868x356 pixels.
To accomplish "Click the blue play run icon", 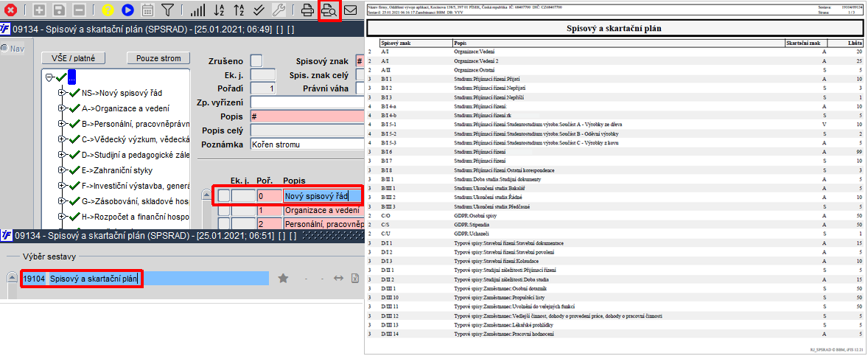I will [127, 10].
